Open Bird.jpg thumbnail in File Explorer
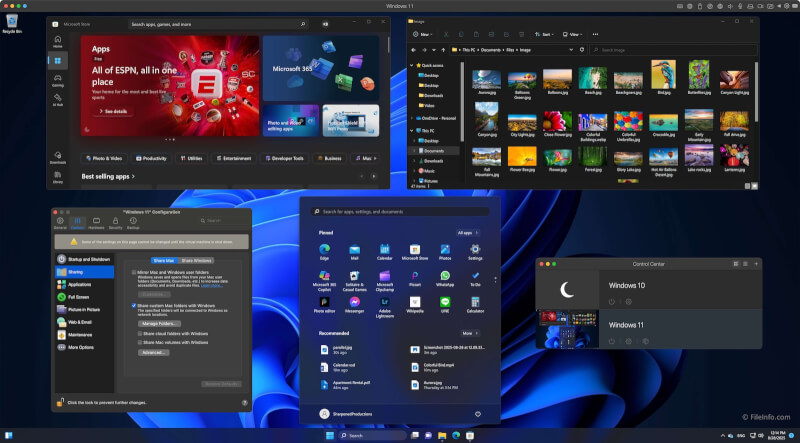 [x=664, y=77]
